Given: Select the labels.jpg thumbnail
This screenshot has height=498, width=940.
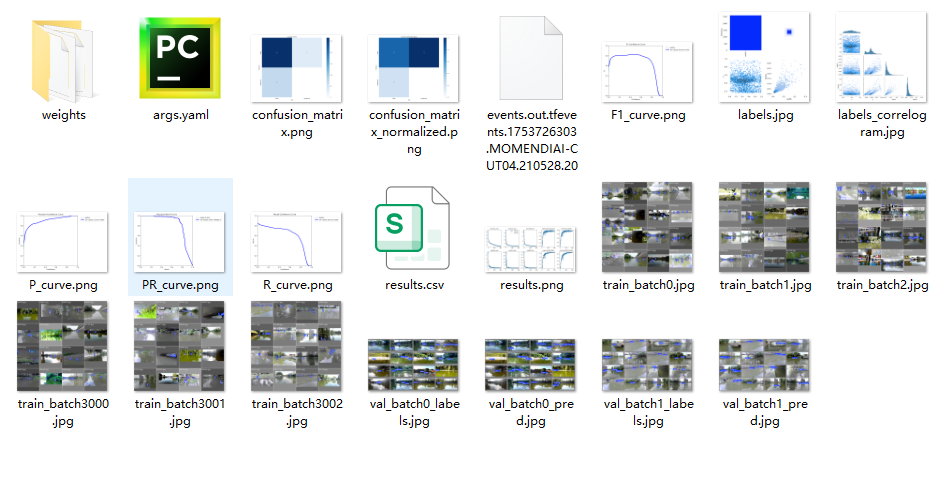Looking at the screenshot, I should pos(764,57).
